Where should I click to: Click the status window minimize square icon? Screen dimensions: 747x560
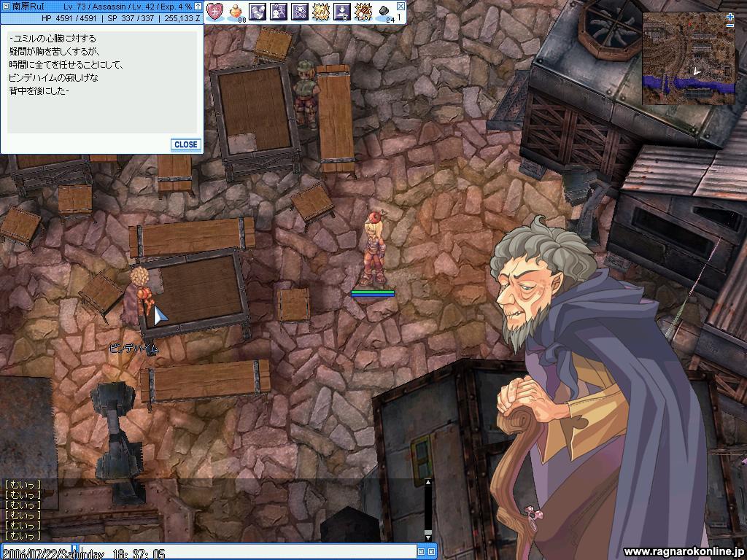click(x=6, y=7)
